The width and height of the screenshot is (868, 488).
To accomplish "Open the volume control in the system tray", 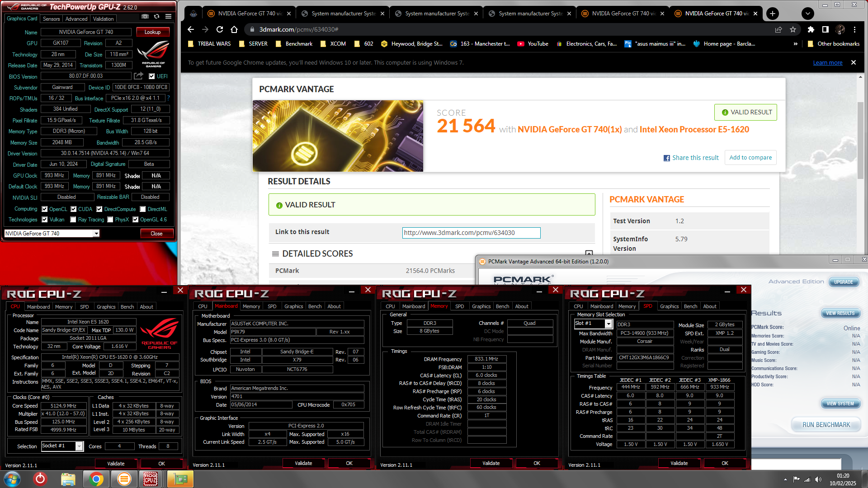I will [818, 479].
